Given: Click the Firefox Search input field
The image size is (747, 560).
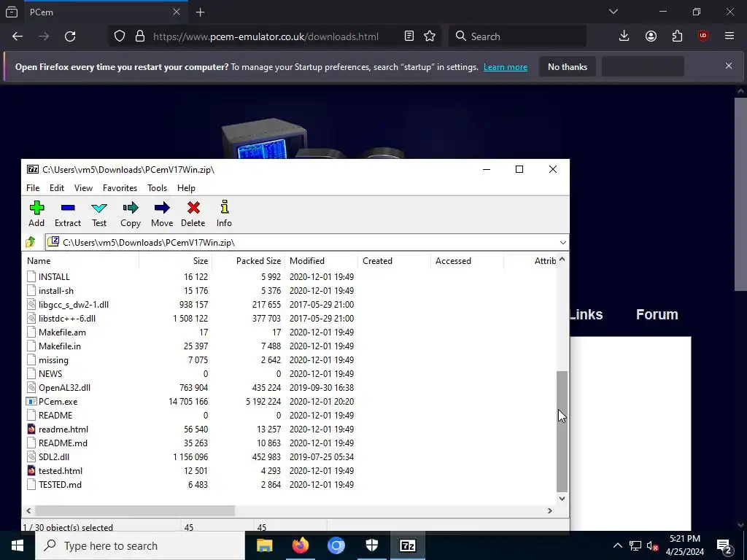Looking at the screenshot, I should (x=517, y=36).
